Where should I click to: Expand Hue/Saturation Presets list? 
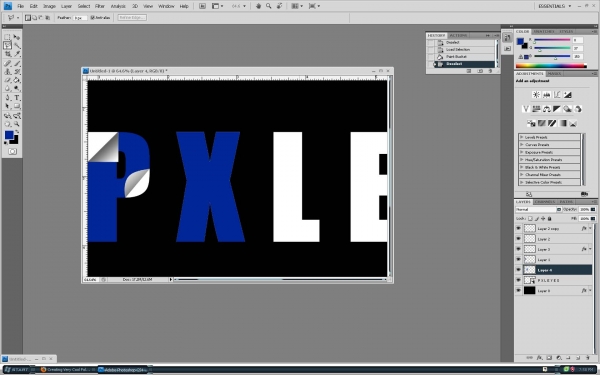[x=521, y=160]
